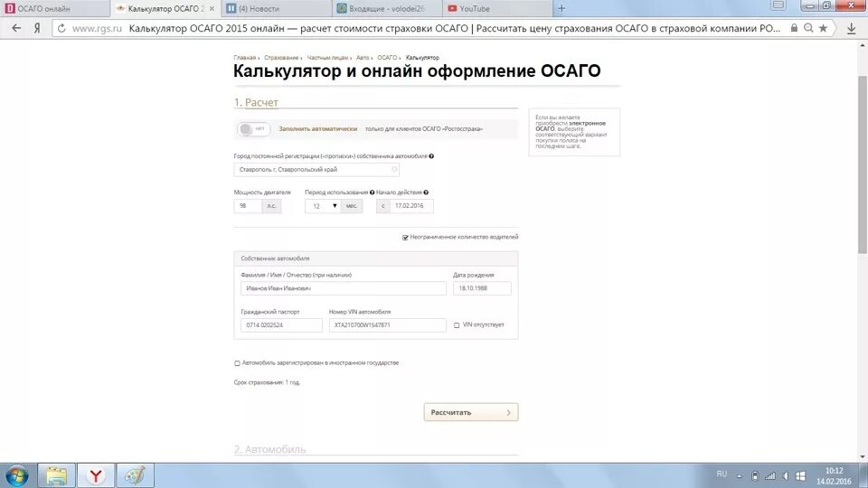868x488 pixels.
Task: Open the Частным лицам breadcrumb link
Action: [x=327, y=58]
